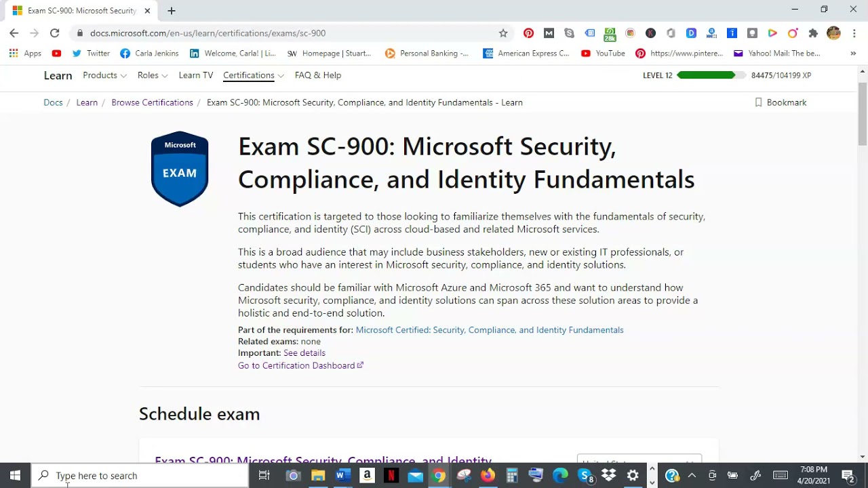Viewport: 868px width, 488px height.
Task: Expand the Certifications menu
Action: point(254,75)
